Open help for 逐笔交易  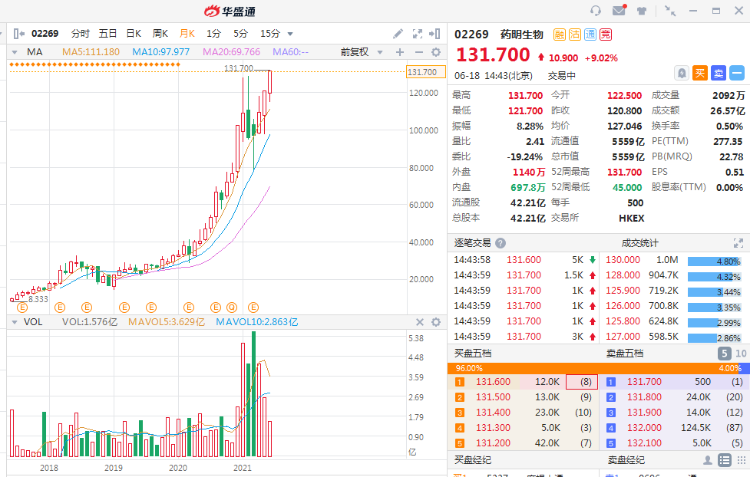(x=500, y=243)
